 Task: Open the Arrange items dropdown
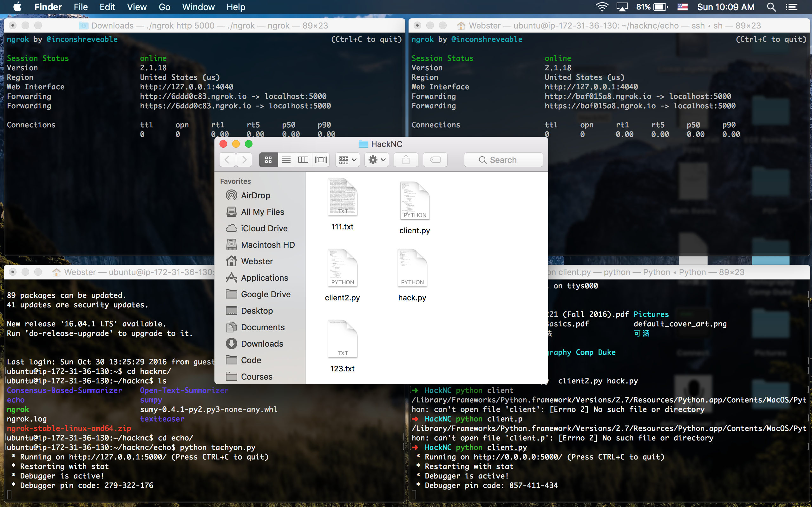pyautogui.click(x=347, y=160)
